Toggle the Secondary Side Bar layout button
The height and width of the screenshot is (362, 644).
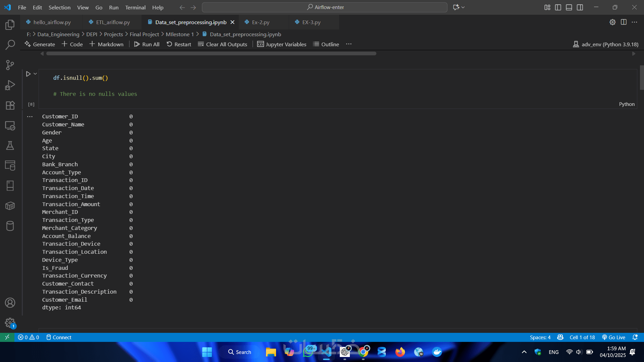coord(580,7)
